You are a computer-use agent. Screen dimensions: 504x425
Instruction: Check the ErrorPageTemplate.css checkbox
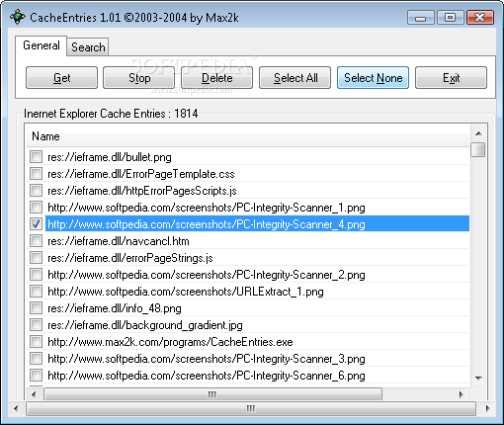(36, 173)
